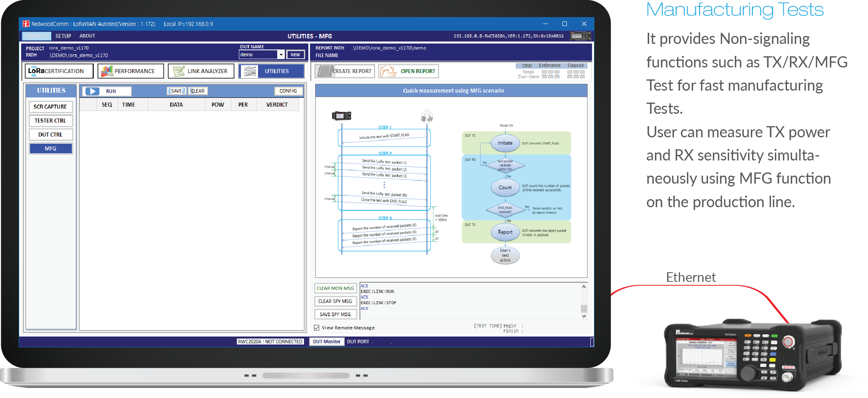Click RWC2020A NOT CONNECTED status

coord(270,342)
